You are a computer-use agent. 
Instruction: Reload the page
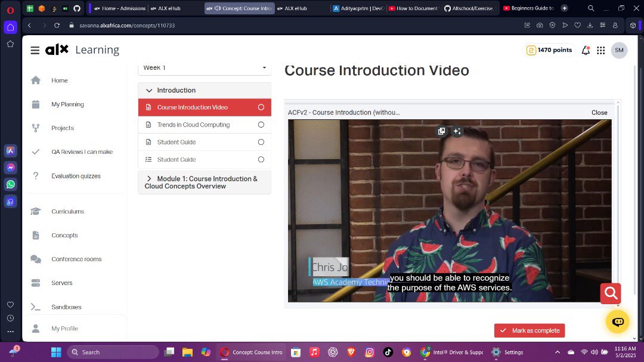(57, 26)
